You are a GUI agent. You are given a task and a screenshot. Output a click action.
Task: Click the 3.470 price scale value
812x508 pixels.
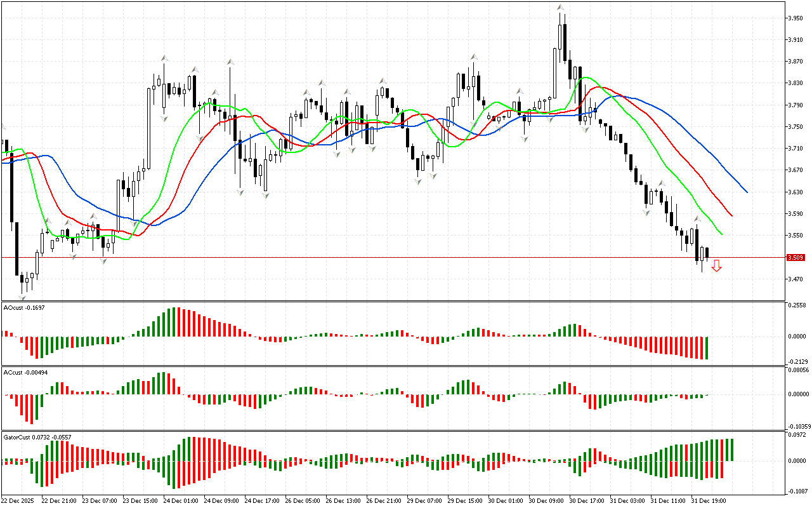(795, 279)
